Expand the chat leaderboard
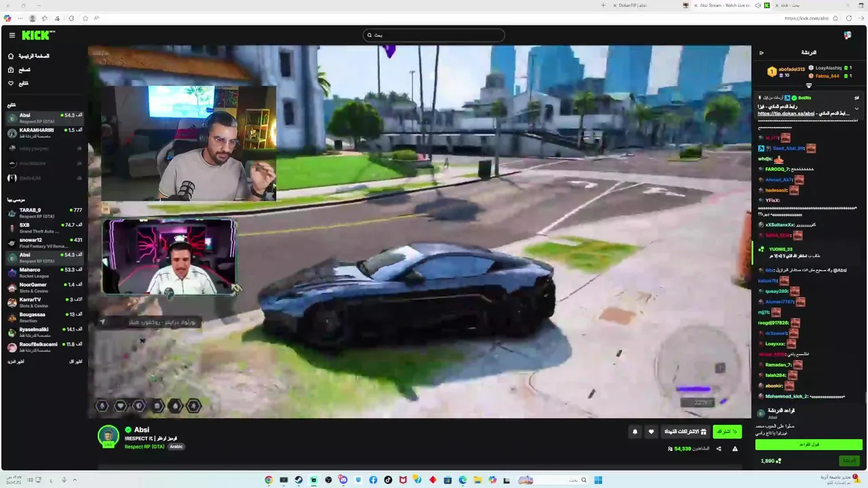Image resolution: width=868 pixels, height=488 pixels. (x=808, y=86)
